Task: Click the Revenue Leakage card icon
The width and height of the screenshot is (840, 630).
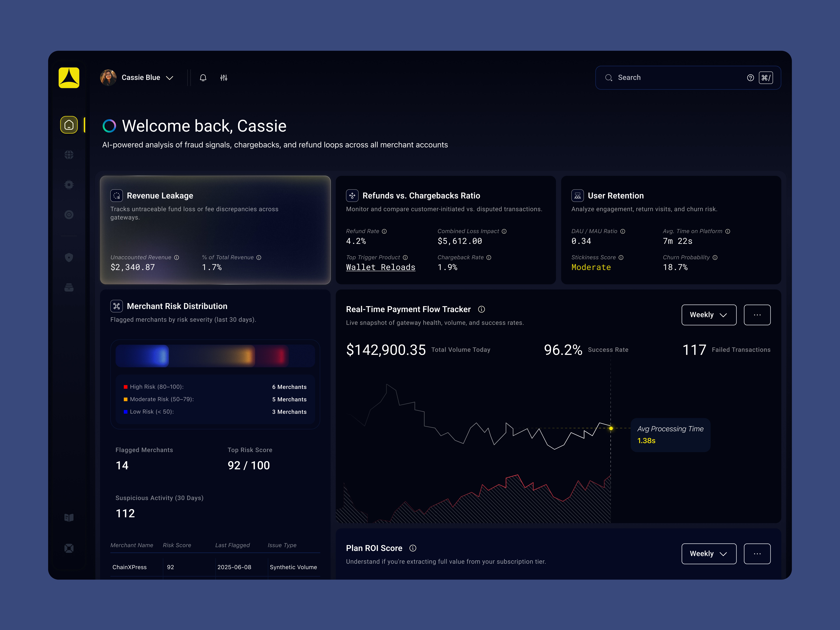Action: (117, 196)
